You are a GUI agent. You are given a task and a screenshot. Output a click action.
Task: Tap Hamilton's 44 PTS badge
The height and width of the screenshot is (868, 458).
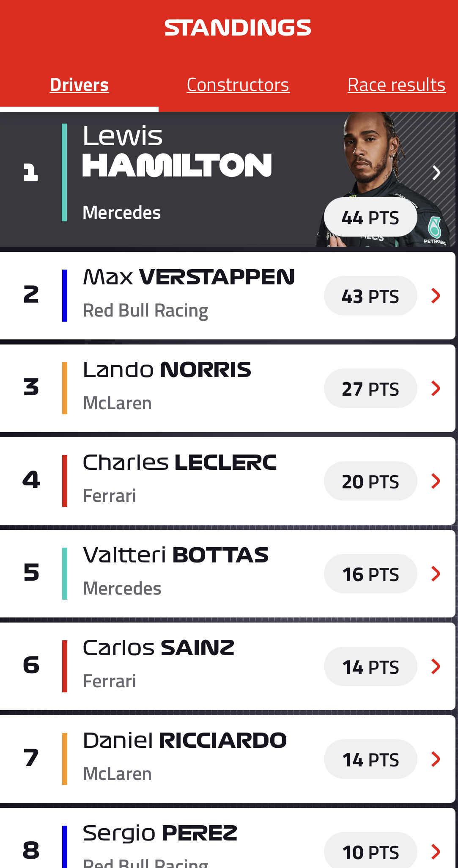click(x=370, y=218)
